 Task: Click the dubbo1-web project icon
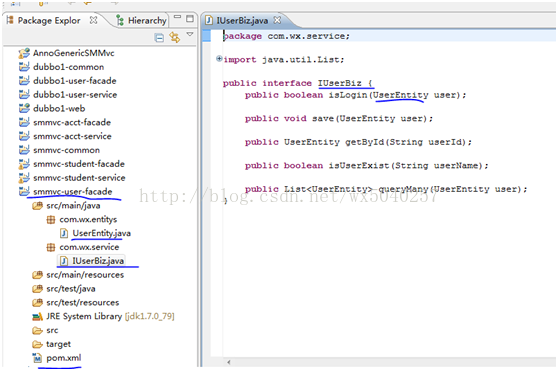tap(24, 108)
